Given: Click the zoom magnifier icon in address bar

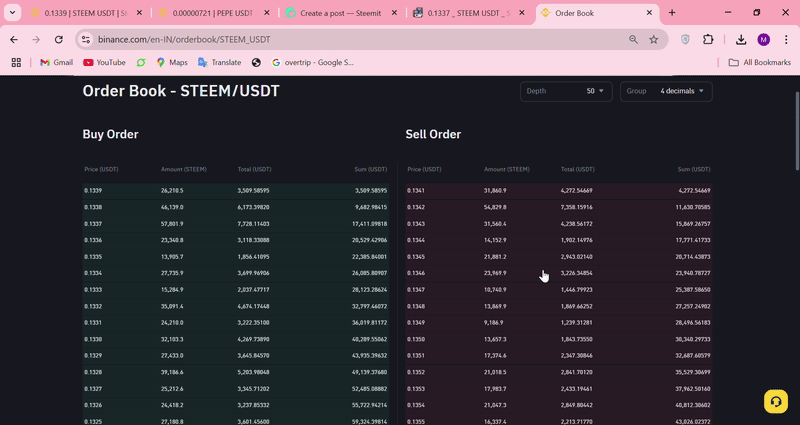Looking at the screenshot, I should point(633,39).
